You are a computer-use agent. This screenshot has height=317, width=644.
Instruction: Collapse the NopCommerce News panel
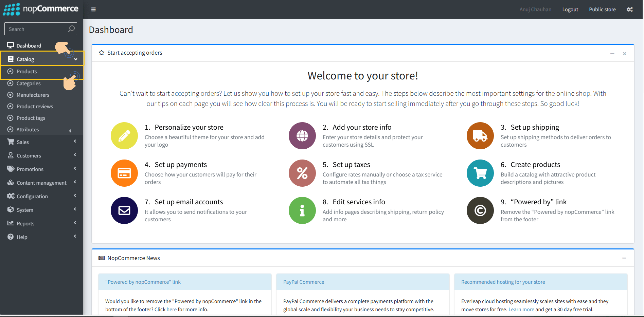[x=624, y=258]
